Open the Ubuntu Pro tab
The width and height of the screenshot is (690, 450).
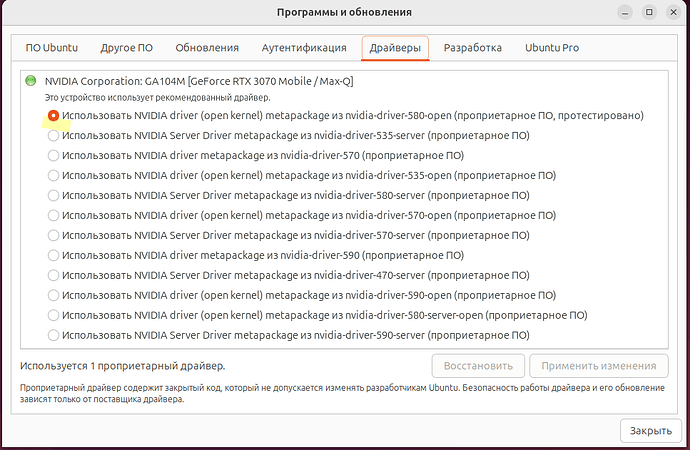tap(552, 48)
